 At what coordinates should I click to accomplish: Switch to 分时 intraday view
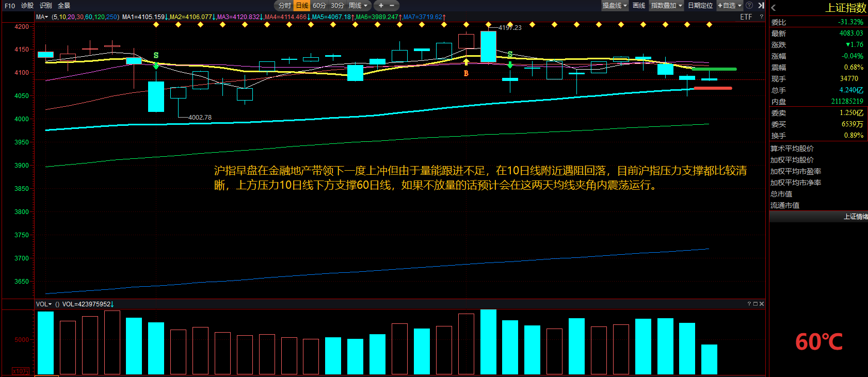[x=284, y=6]
